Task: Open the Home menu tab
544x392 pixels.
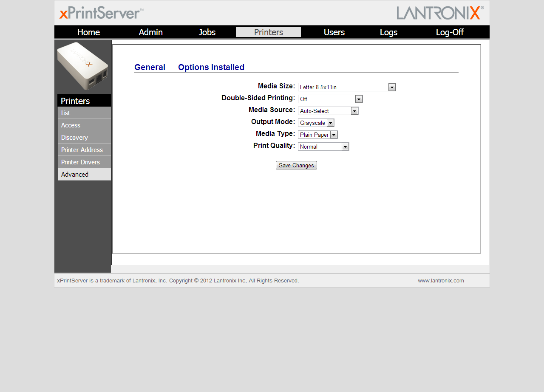Action: tap(88, 32)
